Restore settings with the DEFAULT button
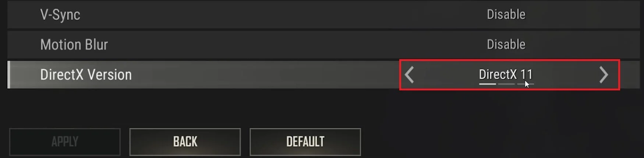 coord(305,142)
